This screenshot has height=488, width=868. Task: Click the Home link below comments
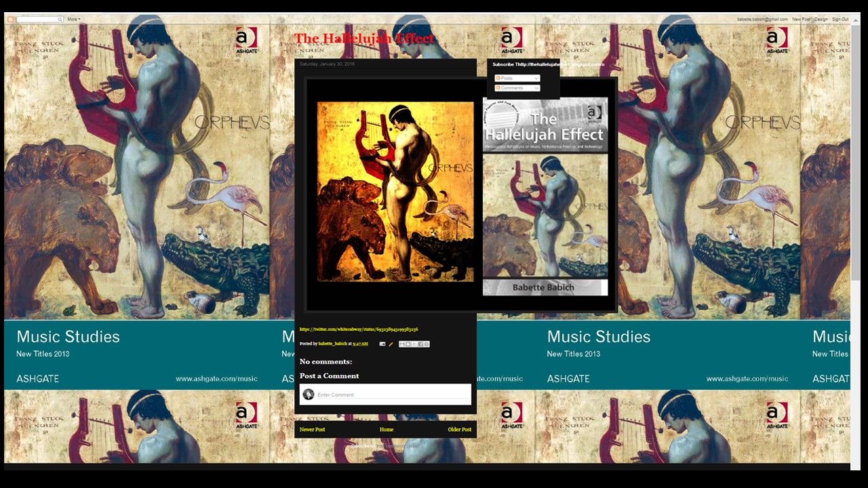pyautogui.click(x=386, y=430)
